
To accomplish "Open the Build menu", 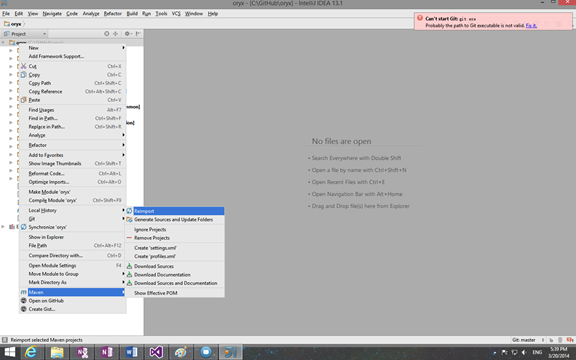I will click(x=132, y=14).
